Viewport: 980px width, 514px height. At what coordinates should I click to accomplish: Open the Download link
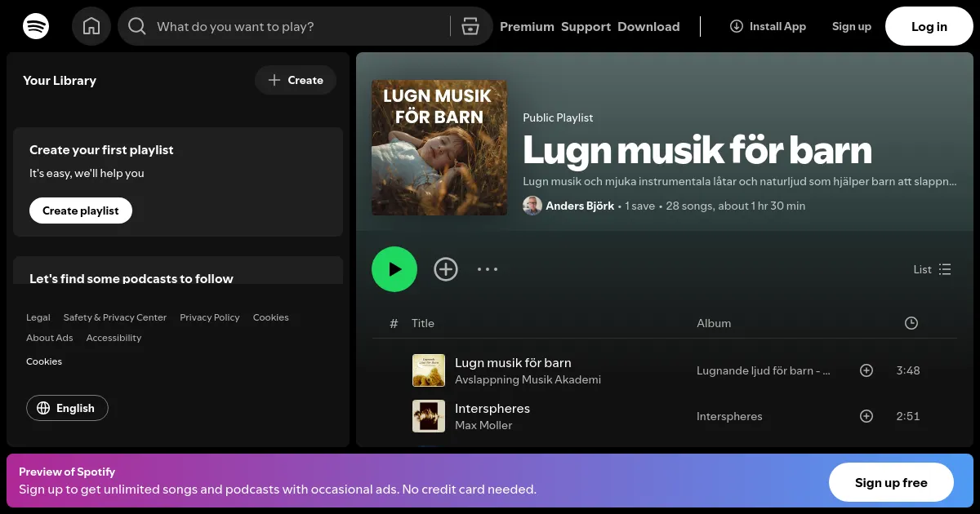[x=648, y=26]
